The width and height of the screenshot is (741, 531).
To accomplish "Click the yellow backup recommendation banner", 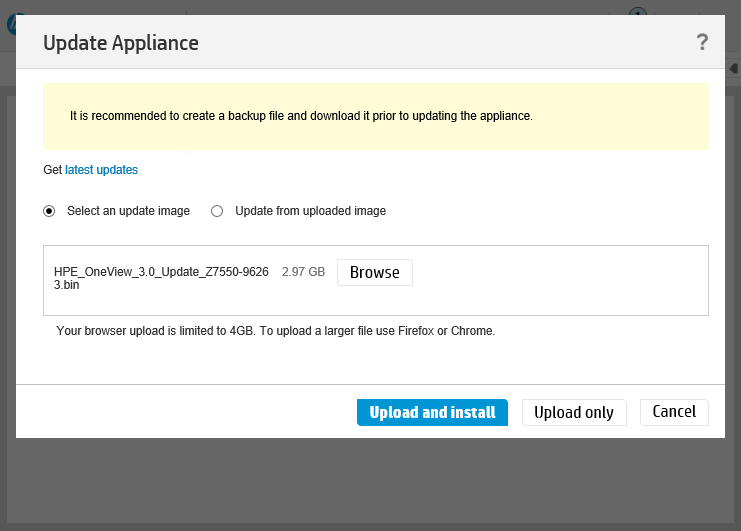I will pos(376,116).
